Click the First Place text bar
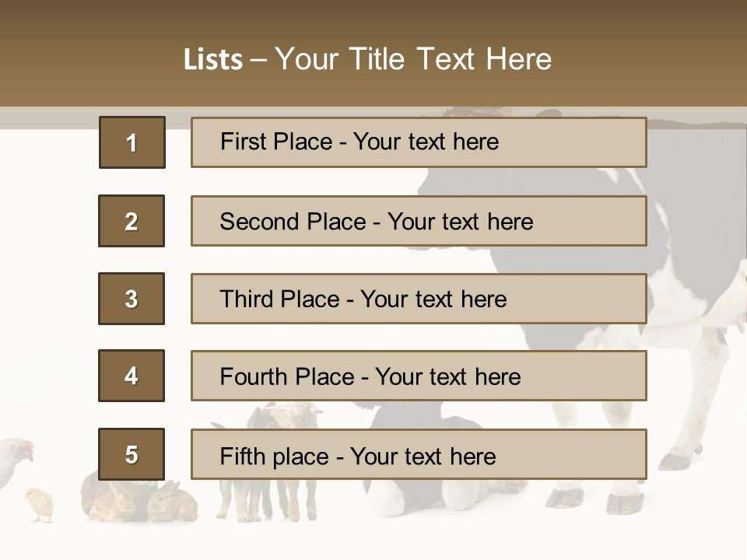 419,142
